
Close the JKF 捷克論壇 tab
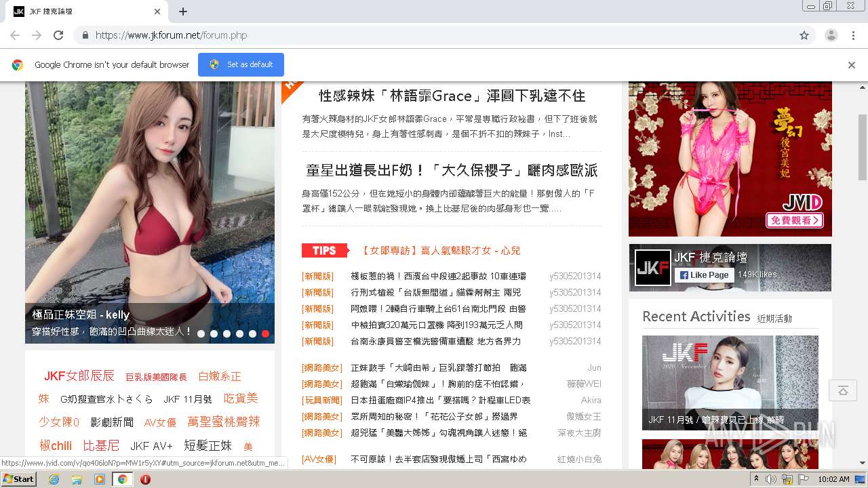157,12
